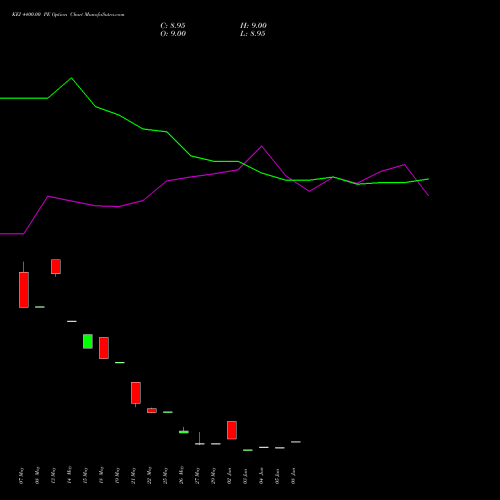Click the 04 Jun date label
The height and width of the screenshot is (500, 500).
[262, 476]
